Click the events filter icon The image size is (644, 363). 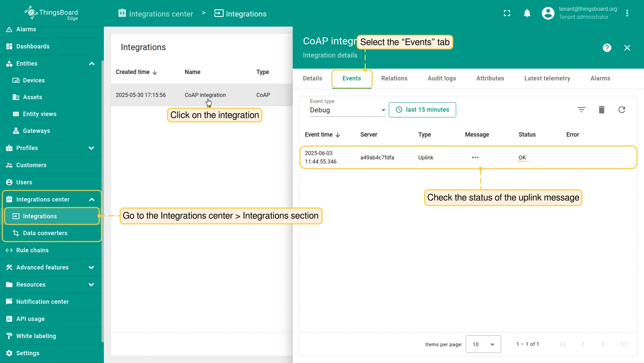tap(581, 110)
